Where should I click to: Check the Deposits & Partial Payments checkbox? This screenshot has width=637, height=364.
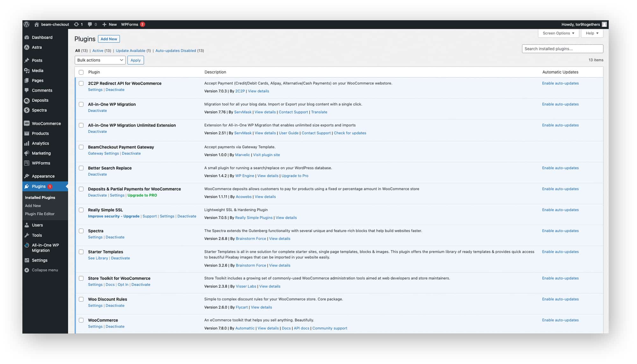pyautogui.click(x=81, y=189)
